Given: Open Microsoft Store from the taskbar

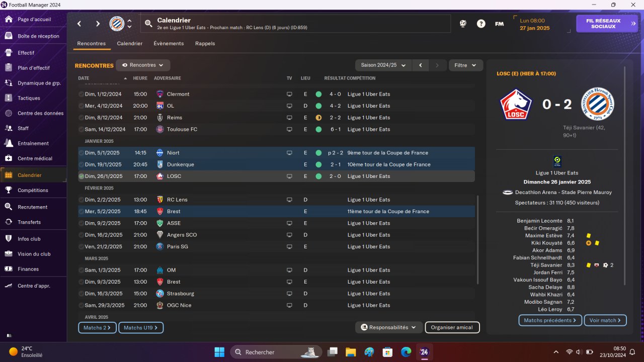Looking at the screenshot, I should pos(387,352).
